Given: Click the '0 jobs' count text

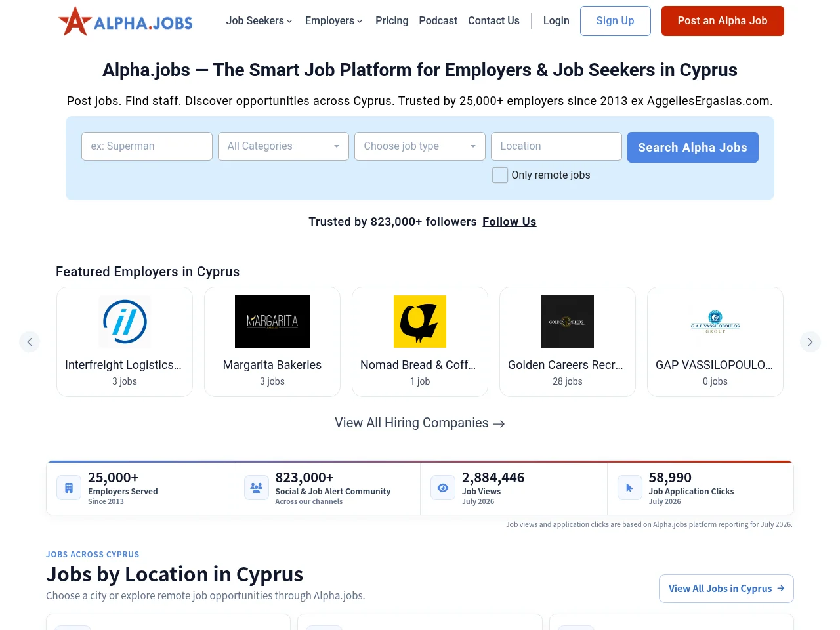Looking at the screenshot, I should click(x=715, y=381).
